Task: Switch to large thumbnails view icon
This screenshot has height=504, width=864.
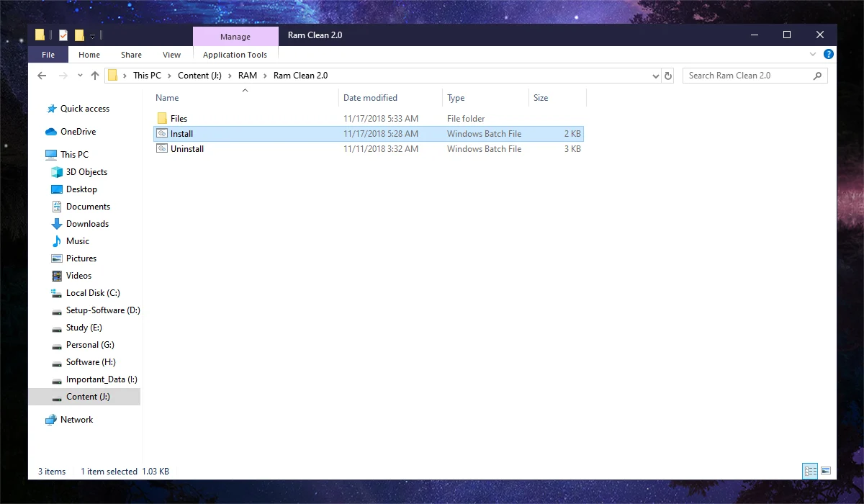Action: [826, 472]
